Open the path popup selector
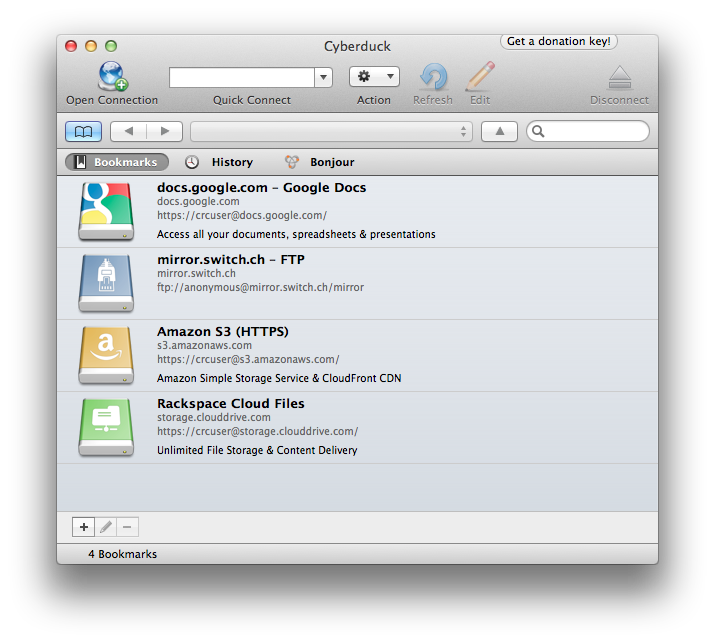This screenshot has width=715, height=643. 332,131
